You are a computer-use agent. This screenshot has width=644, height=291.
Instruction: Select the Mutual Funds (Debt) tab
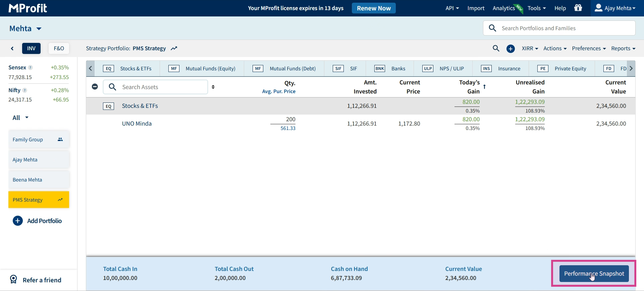click(284, 69)
